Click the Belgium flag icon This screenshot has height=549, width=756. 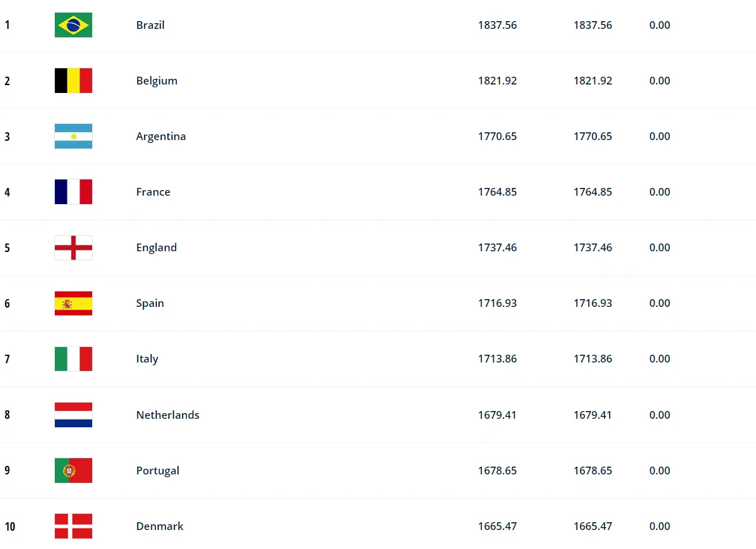click(x=73, y=81)
